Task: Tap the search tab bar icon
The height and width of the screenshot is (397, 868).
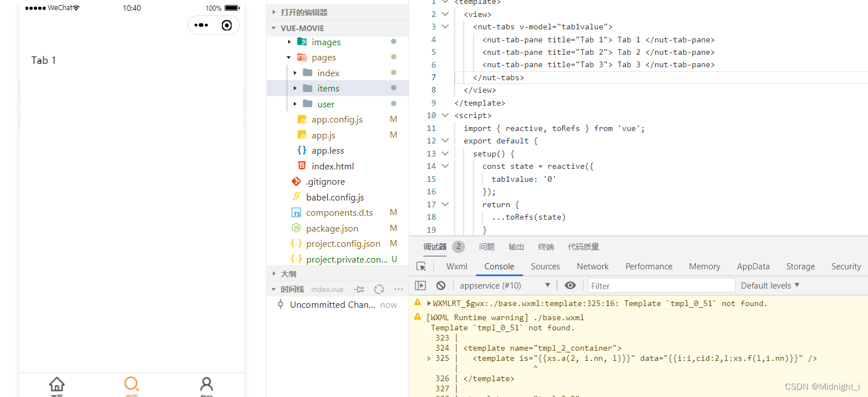Action: [131, 385]
